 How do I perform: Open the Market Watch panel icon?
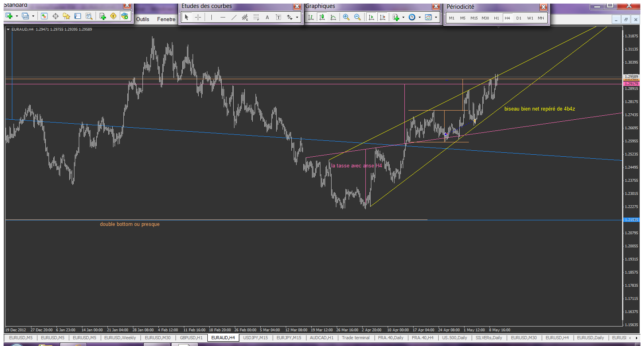(44, 16)
